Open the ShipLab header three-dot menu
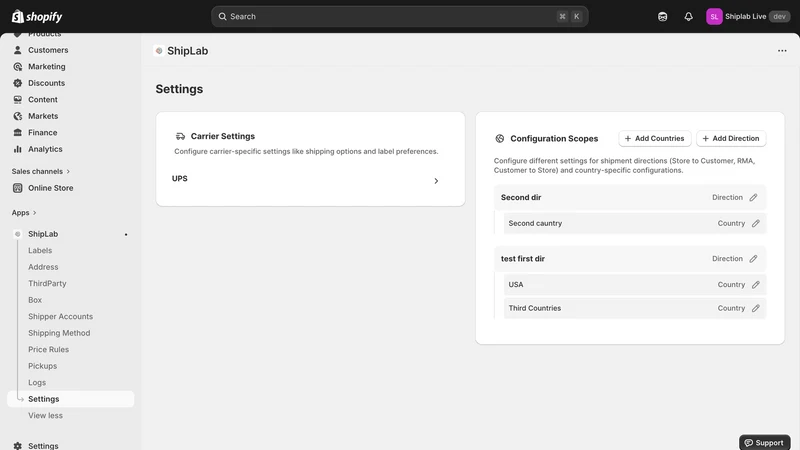This screenshot has width=800, height=450. [x=782, y=51]
